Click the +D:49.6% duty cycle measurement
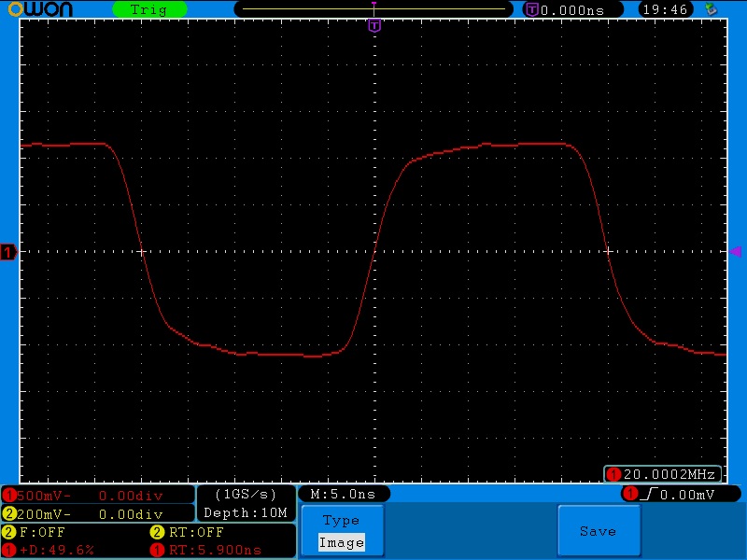Screen dimensions: 747x560 (x=49, y=550)
